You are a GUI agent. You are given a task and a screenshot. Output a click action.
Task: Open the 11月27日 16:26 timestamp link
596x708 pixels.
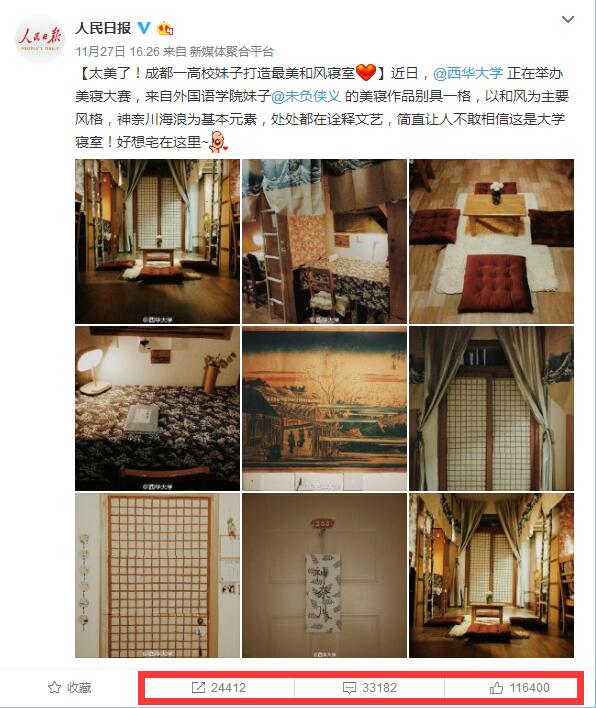pos(118,51)
